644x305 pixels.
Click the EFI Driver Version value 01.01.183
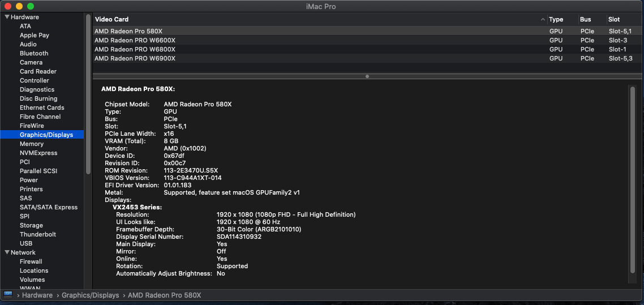(x=178, y=185)
